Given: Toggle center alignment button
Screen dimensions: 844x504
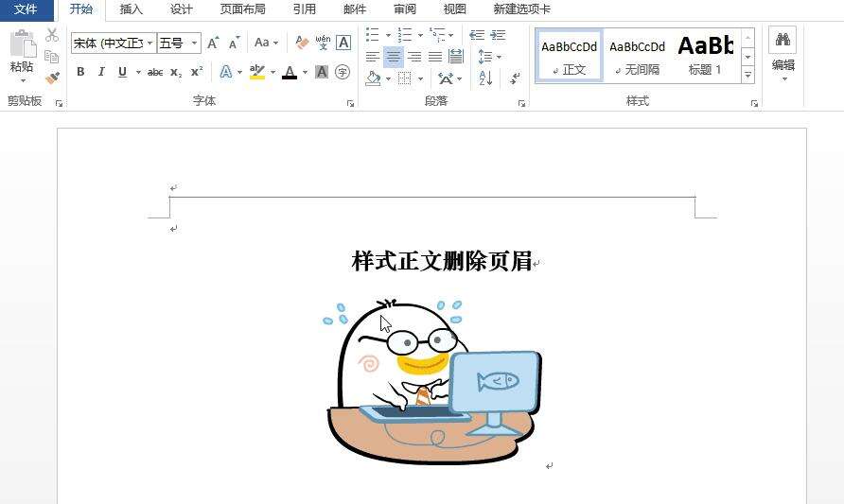Looking at the screenshot, I should (x=394, y=57).
